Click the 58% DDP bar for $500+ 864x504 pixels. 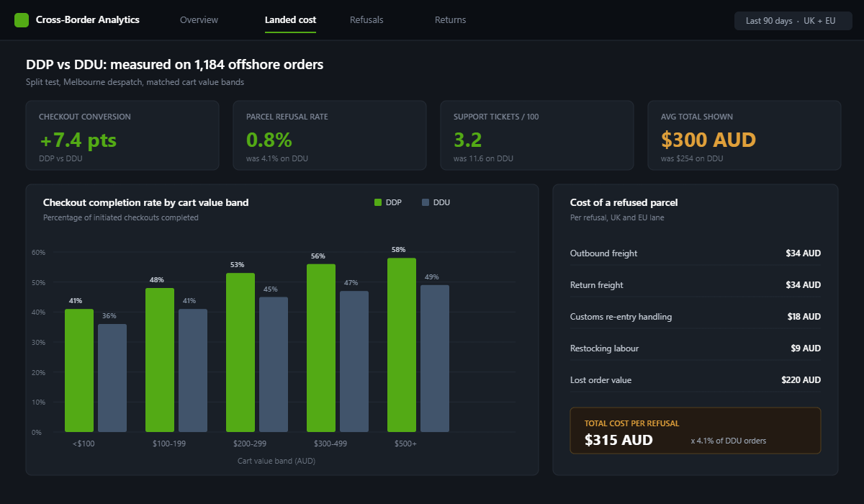[402, 345]
